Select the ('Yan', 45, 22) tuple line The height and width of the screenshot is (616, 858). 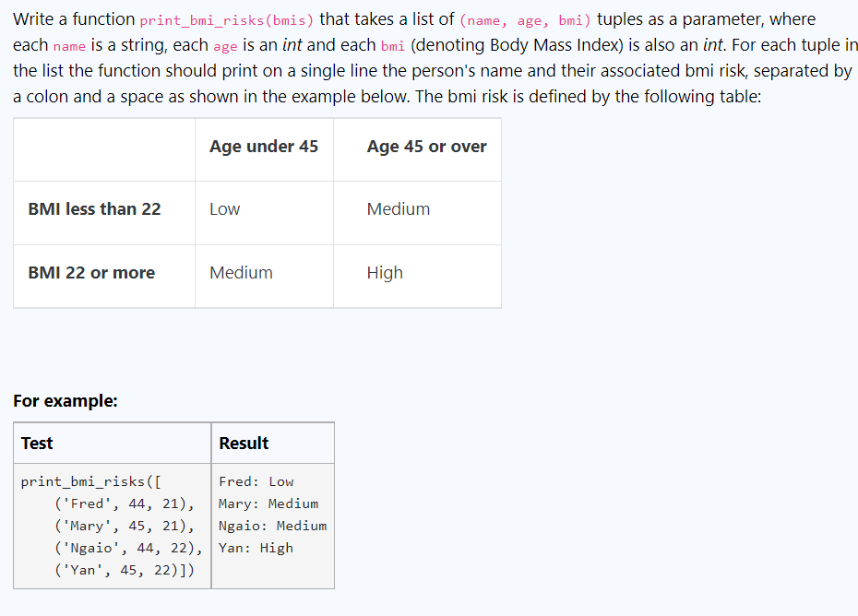(122, 570)
